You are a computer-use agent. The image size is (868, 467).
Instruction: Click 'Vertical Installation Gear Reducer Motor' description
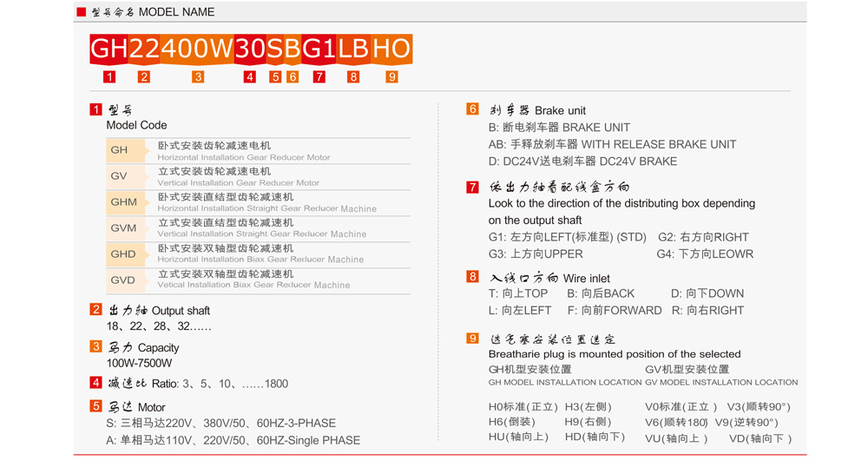pos(238,183)
